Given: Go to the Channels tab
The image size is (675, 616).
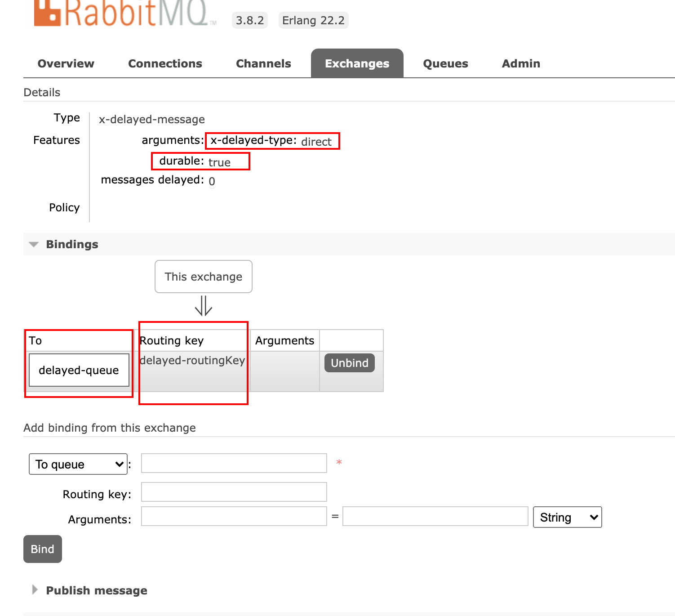Looking at the screenshot, I should [263, 63].
